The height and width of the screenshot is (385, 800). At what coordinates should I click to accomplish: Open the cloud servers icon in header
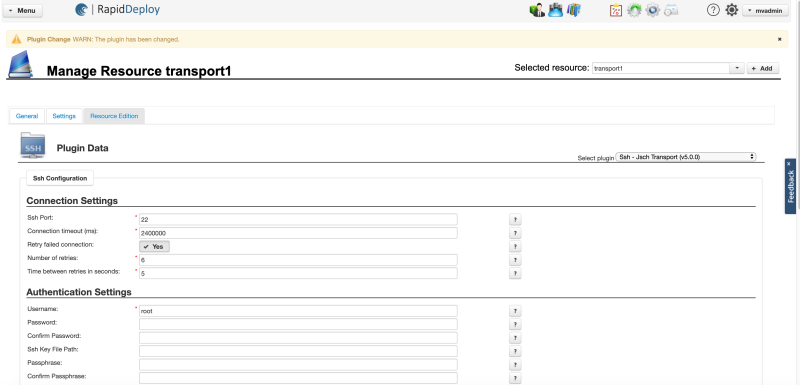pos(555,10)
